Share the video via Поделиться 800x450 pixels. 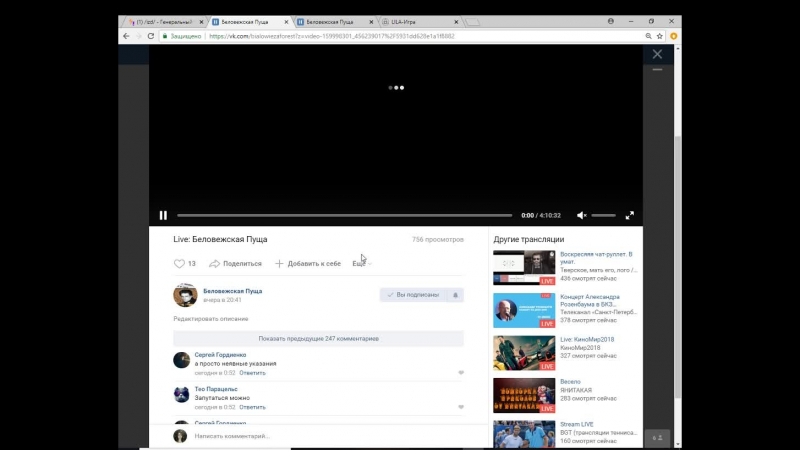pyautogui.click(x=235, y=263)
